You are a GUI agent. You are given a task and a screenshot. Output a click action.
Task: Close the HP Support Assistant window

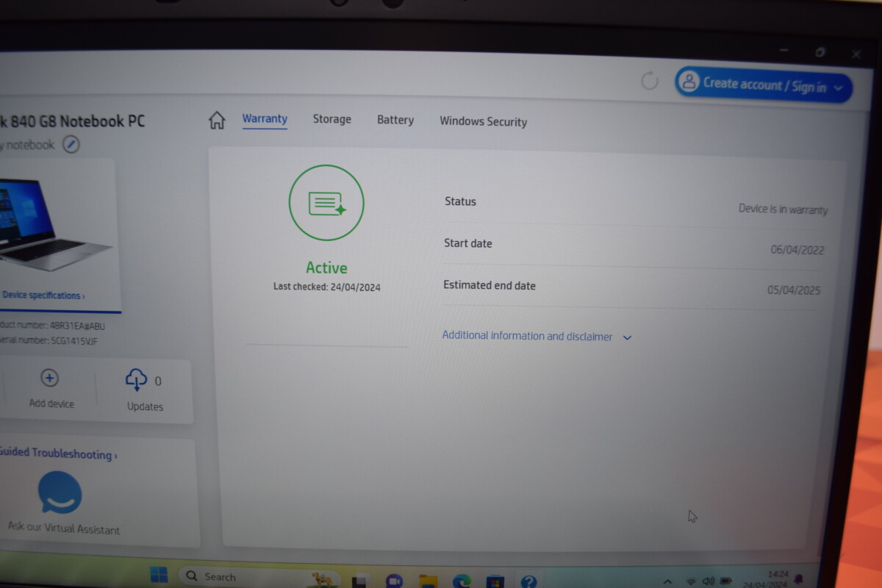856,54
